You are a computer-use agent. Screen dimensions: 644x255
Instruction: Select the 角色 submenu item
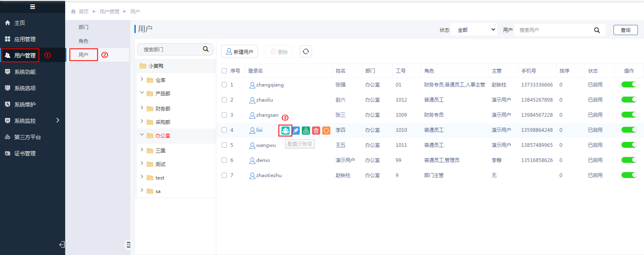[x=84, y=41]
